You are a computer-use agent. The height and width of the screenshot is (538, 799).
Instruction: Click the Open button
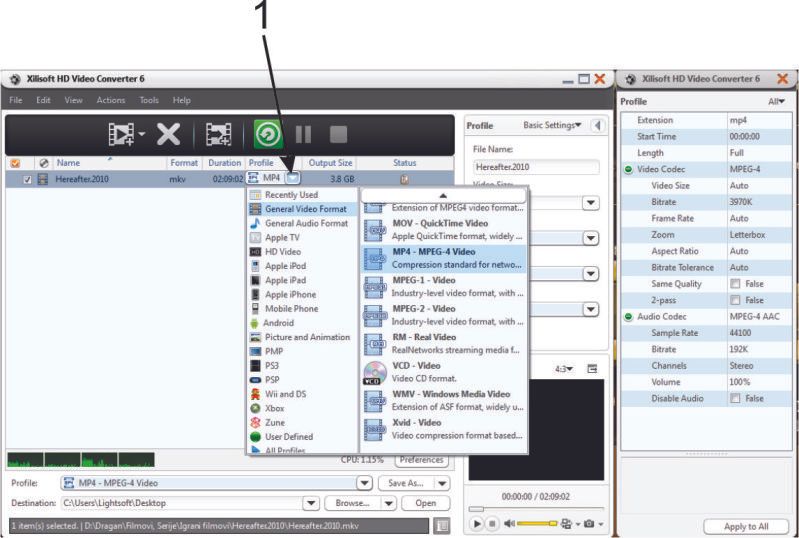(425, 503)
